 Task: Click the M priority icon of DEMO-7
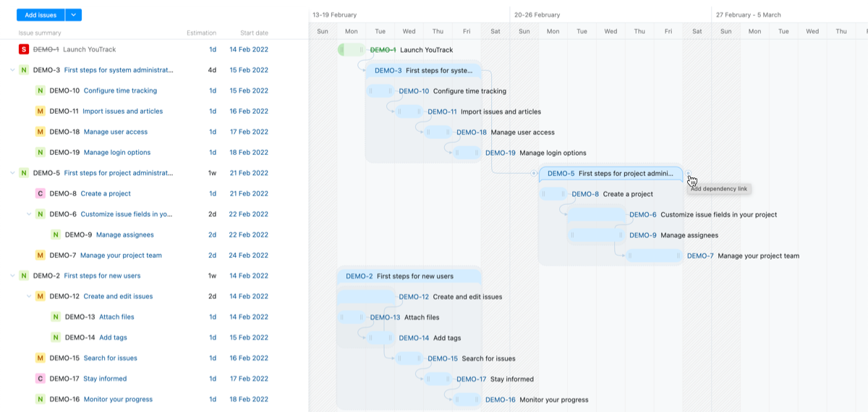point(41,256)
